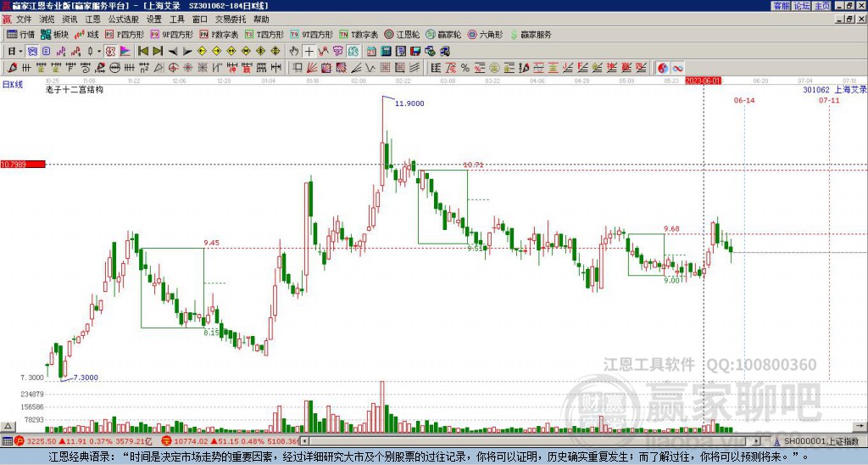Click the 3225.50 index status value
This screenshot has height=465, width=868.
[x=42, y=441]
